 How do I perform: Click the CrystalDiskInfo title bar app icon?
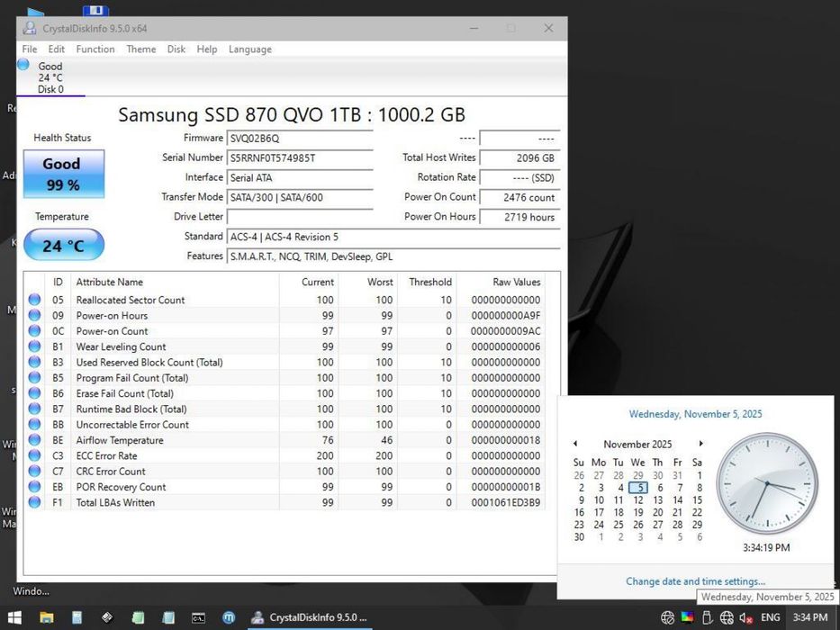pyautogui.click(x=30, y=28)
